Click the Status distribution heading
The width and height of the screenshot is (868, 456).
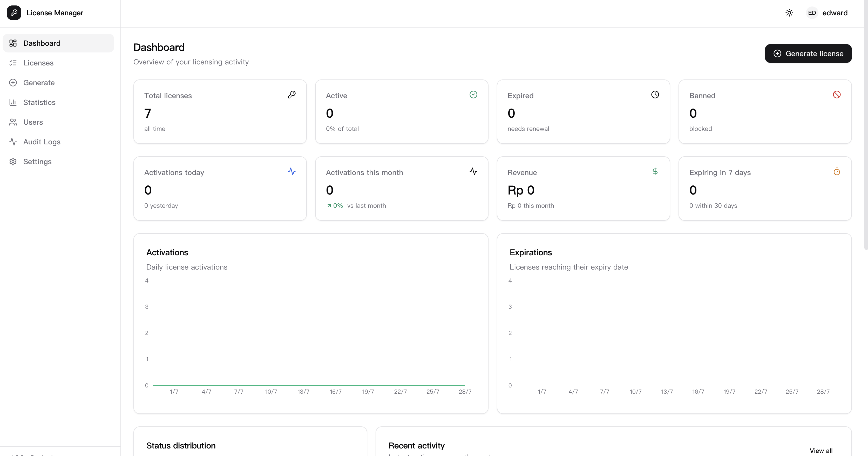point(181,446)
